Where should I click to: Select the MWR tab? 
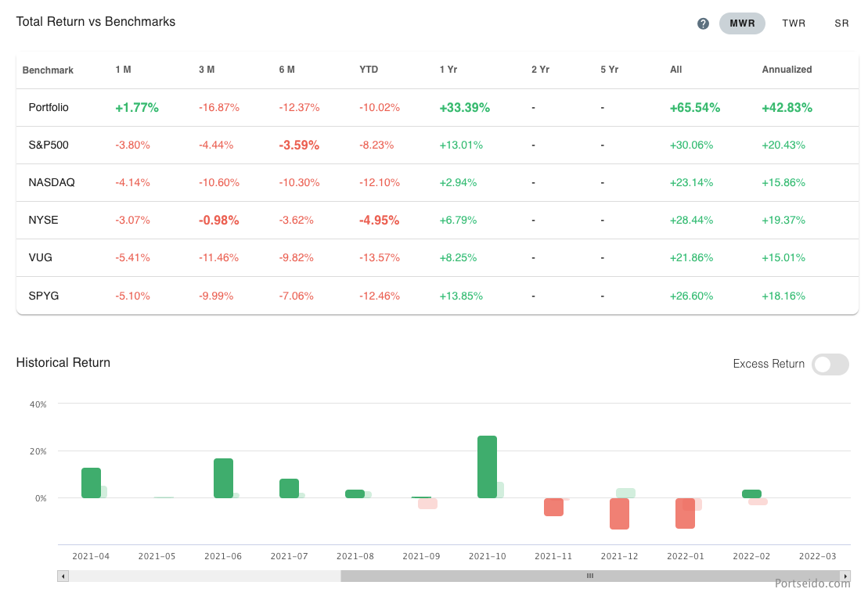coord(742,23)
